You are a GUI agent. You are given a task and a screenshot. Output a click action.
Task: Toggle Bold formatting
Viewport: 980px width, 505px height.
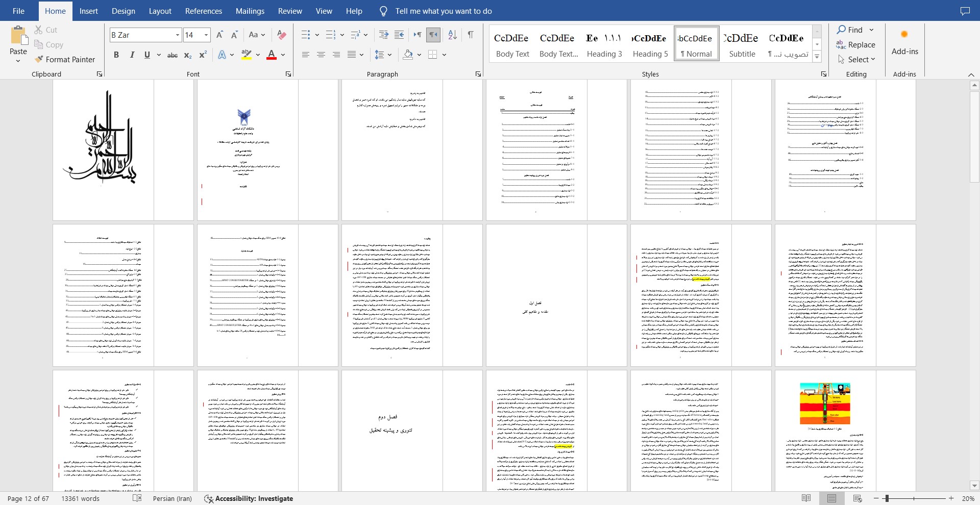(x=116, y=55)
